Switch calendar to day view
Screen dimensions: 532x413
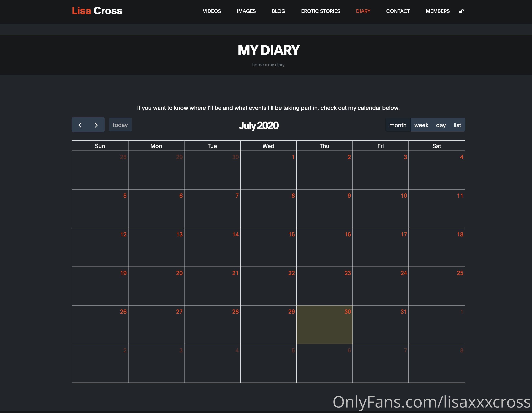tap(441, 125)
